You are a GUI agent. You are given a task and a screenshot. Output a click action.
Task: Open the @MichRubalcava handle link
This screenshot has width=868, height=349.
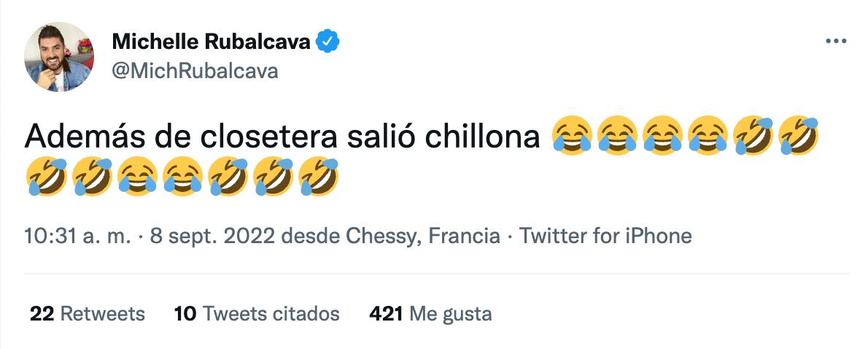pos(195,71)
